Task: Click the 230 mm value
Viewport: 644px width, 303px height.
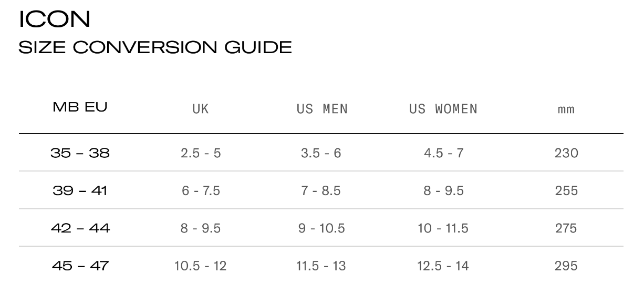Action: point(566,153)
